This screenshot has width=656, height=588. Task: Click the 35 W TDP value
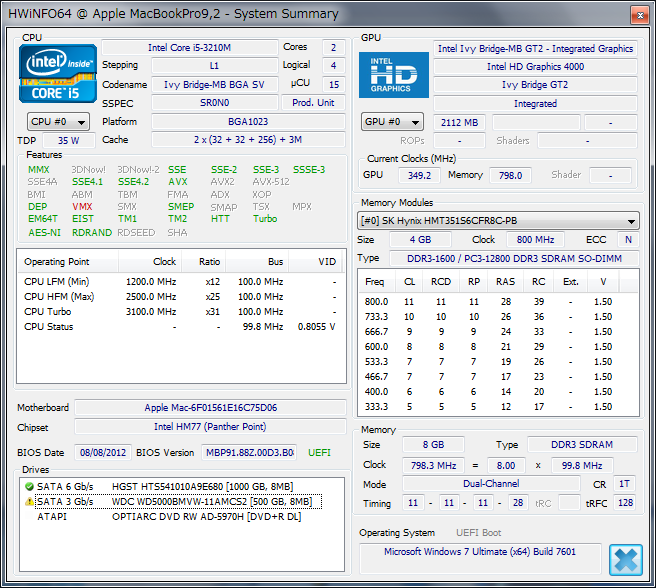(x=69, y=140)
